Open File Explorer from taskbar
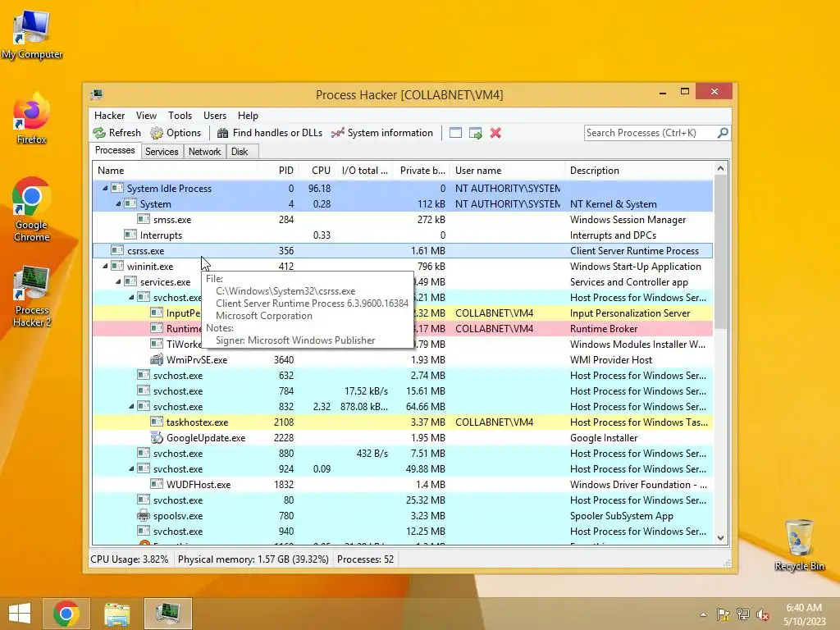840x630 pixels. (116, 614)
